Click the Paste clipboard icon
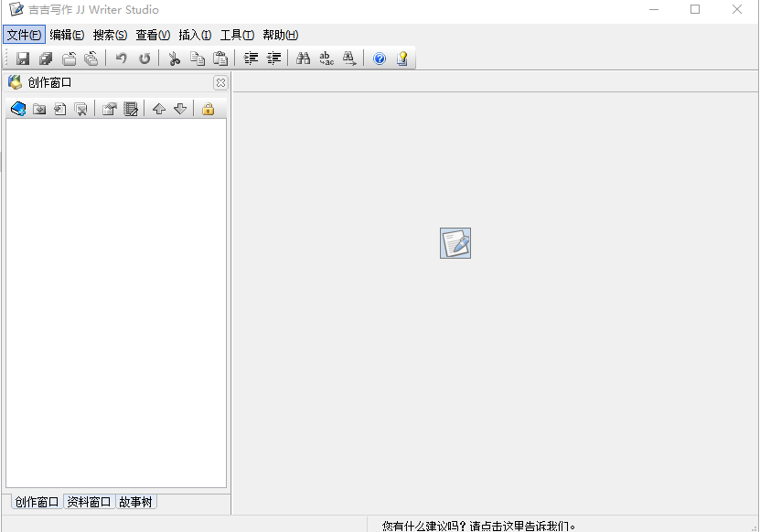This screenshot has height=532, width=760. 220,59
